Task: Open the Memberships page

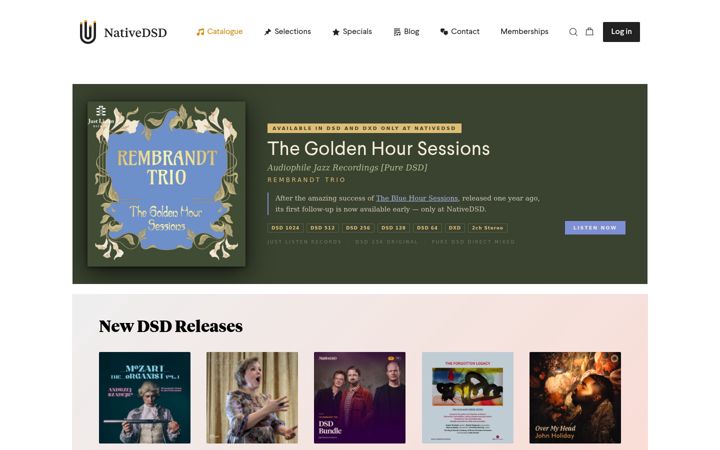Action: 524,32
